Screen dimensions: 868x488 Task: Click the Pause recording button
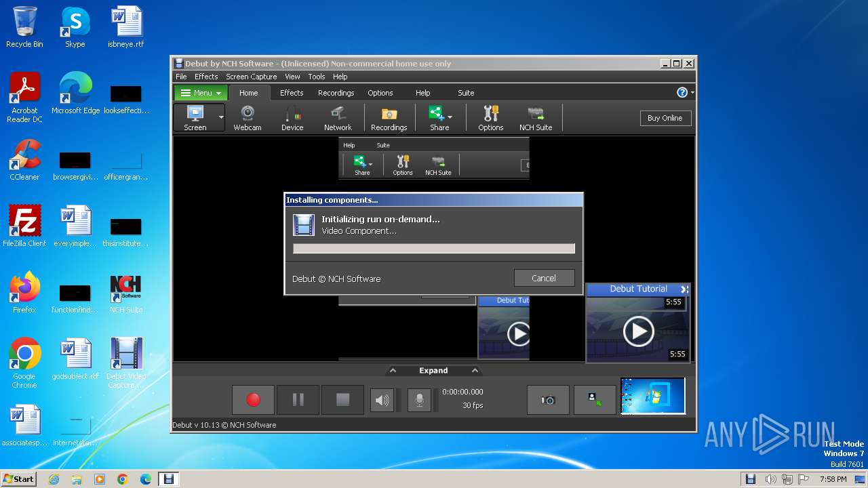click(298, 400)
